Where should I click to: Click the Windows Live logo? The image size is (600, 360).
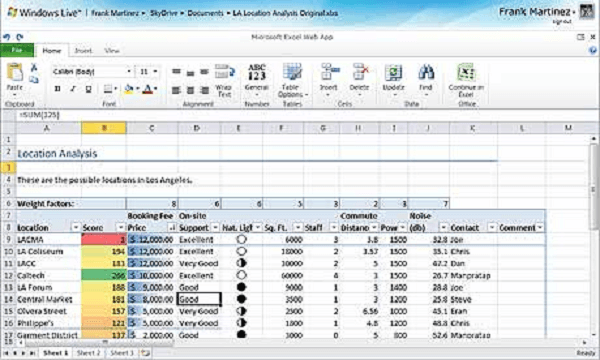pos(44,13)
